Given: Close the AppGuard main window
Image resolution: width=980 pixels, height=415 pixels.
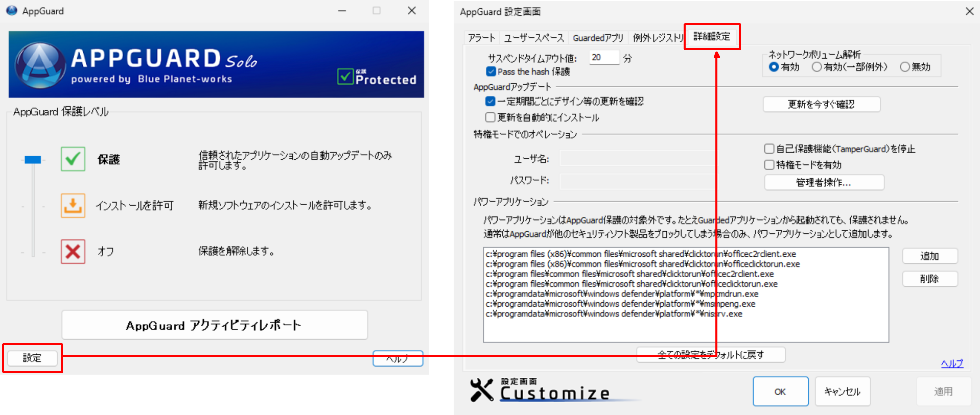Looking at the screenshot, I should click(x=412, y=11).
